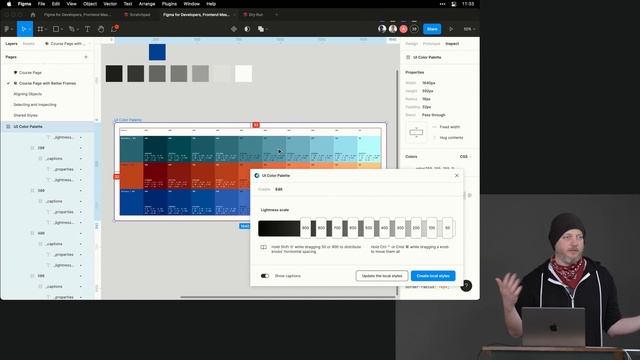640x360 pixels.
Task: Open a new file tab with plus
Action: click(x=276, y=15)
